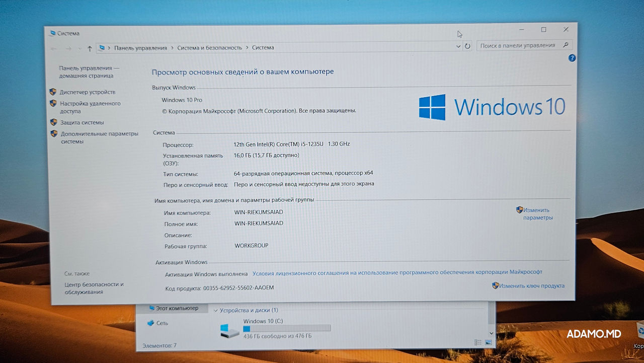This screenshot has height=363, width=644.
Task: Open Панель управления — домашняя страница
Action: pyautogui.click(x=89, y=72)
